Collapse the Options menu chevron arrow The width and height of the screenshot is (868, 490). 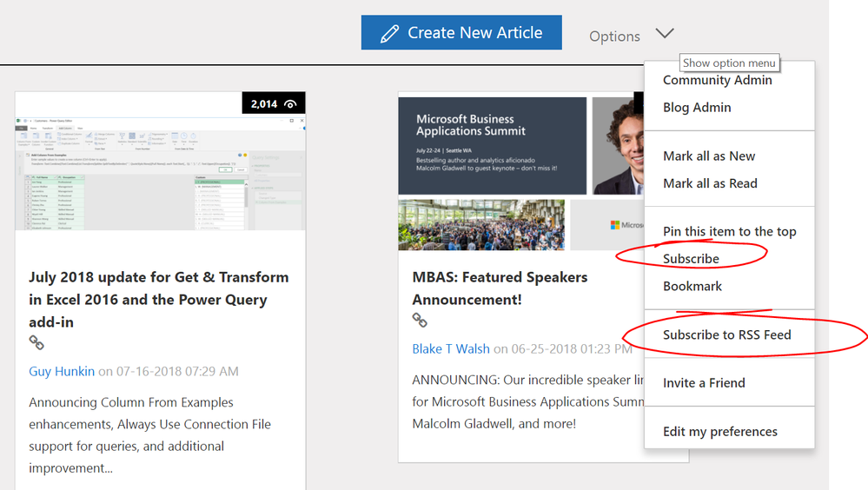(x=665, y=33)
